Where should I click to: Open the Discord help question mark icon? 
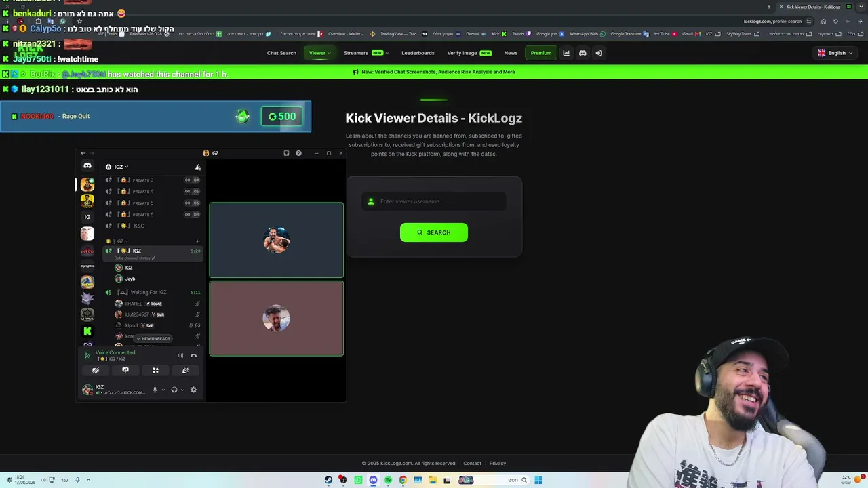coord(298,153)
